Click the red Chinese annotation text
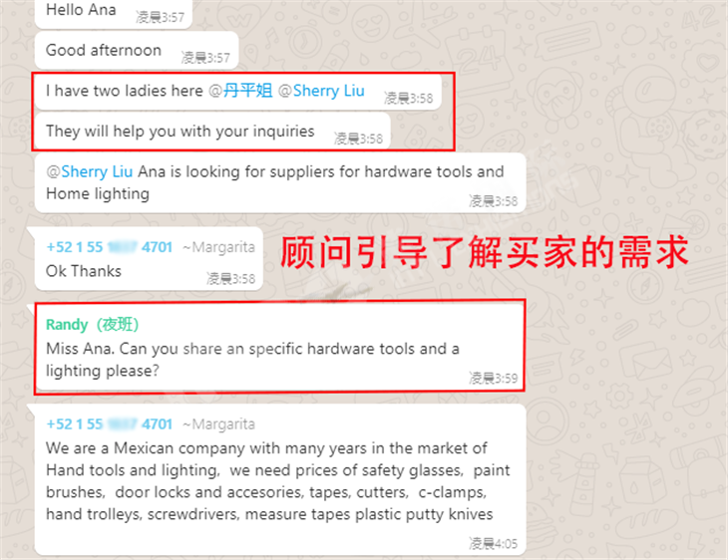Screen dimensions: 728x560 click(485, 252)
